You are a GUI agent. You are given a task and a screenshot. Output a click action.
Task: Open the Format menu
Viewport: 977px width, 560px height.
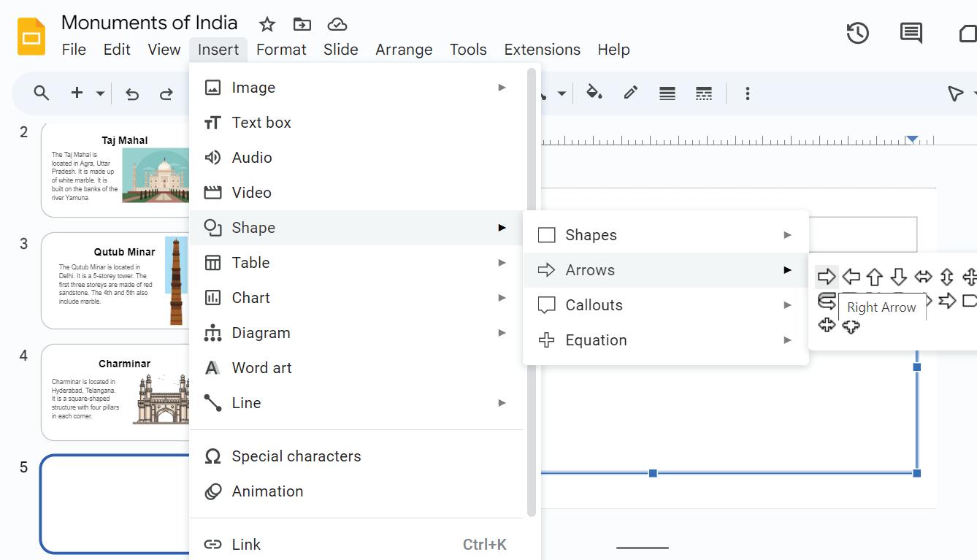[281, 50]
